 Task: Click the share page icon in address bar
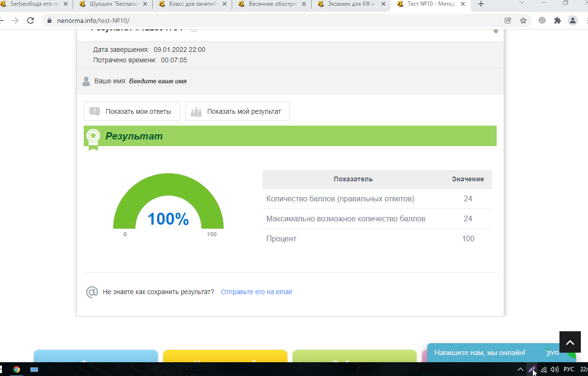(508, 20)
